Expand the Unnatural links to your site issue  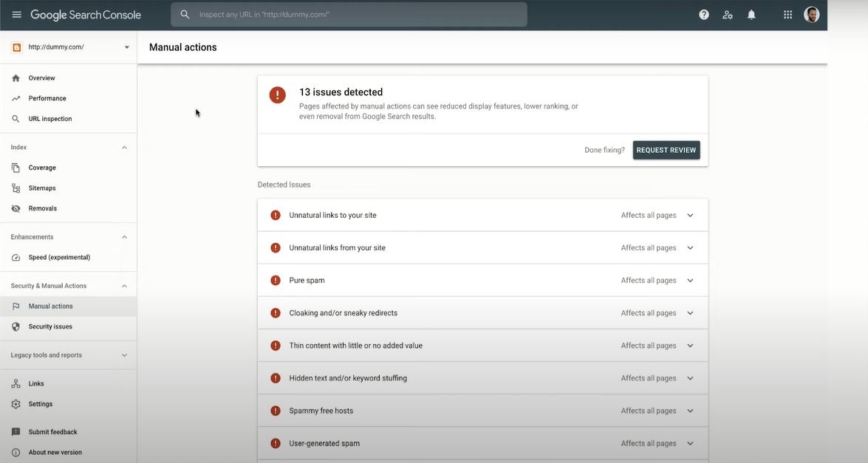(x=690, y=215)
